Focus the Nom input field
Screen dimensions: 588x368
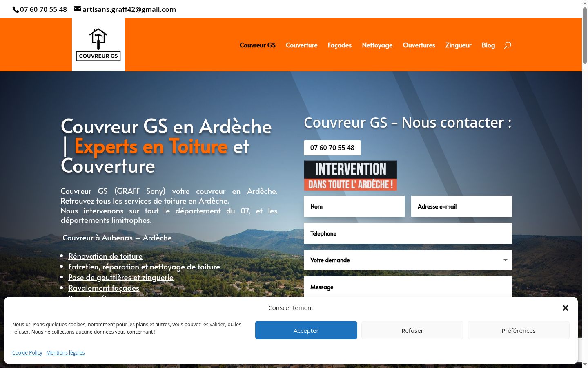click(x=354, y=206)
